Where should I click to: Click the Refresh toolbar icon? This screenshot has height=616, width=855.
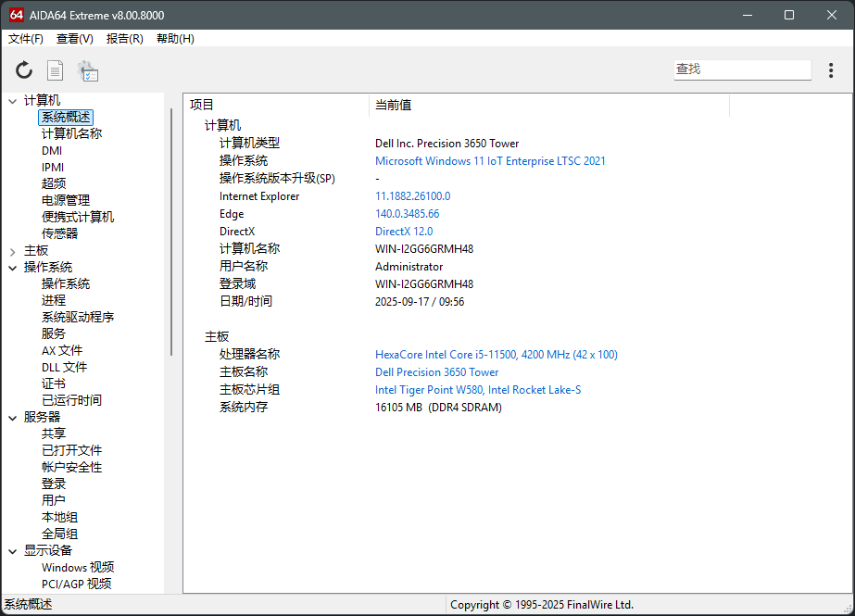pos(24,70)
